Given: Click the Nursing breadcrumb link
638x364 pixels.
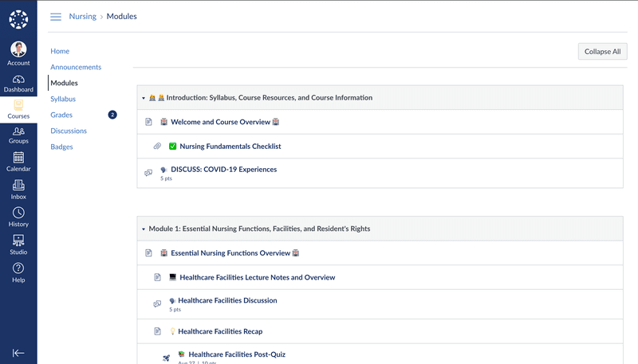Looking at the screenshot, I should 83,16.
